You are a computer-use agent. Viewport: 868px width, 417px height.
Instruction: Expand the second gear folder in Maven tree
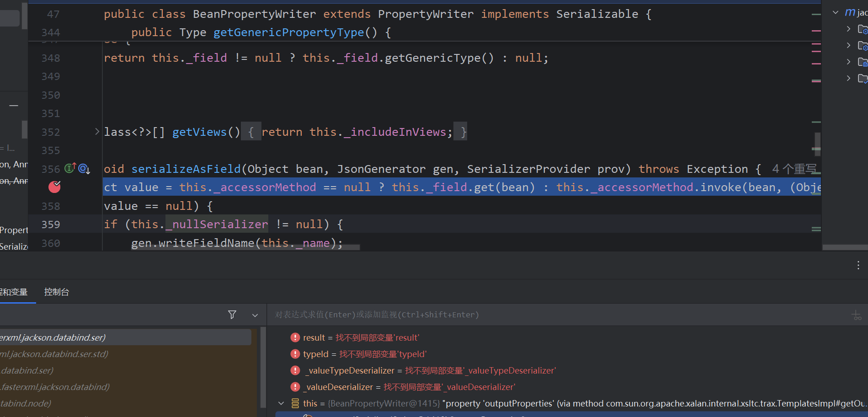(x=848, y=45)
